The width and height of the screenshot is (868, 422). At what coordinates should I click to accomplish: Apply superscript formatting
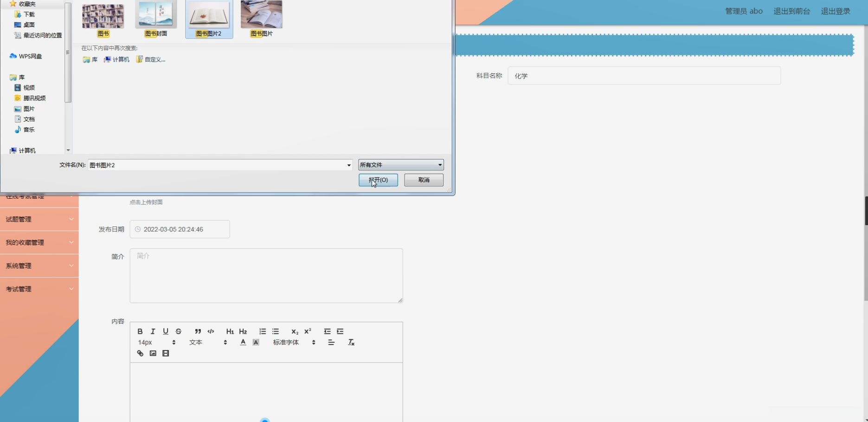click(308, 331)
